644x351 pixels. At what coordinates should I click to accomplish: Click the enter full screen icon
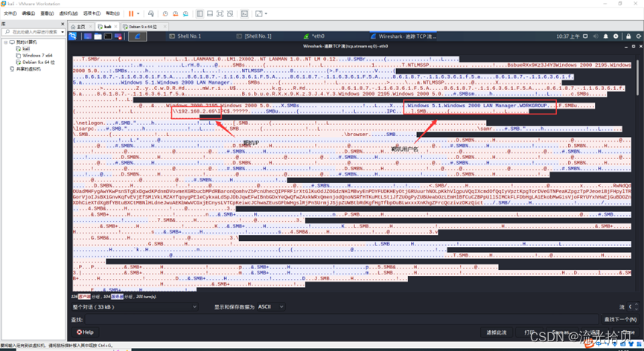220,13
